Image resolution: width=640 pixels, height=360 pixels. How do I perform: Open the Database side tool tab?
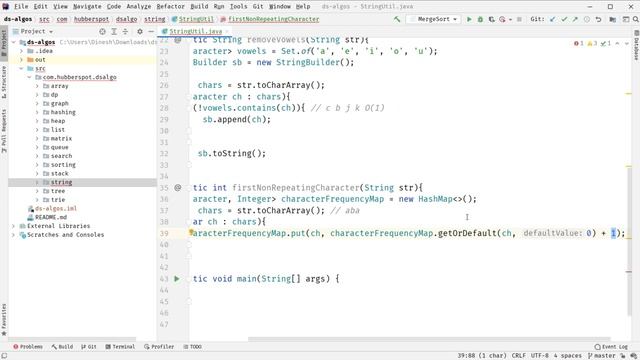[636, 46]
